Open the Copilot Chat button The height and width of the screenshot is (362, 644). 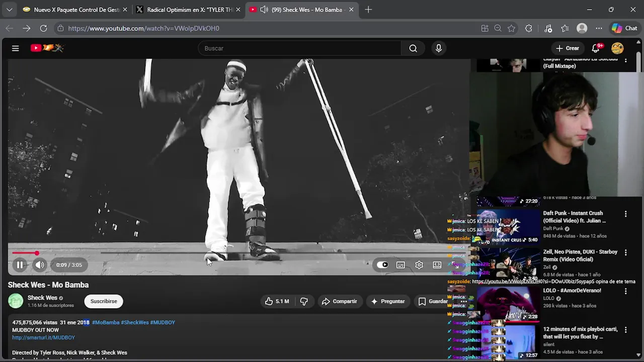624,28
